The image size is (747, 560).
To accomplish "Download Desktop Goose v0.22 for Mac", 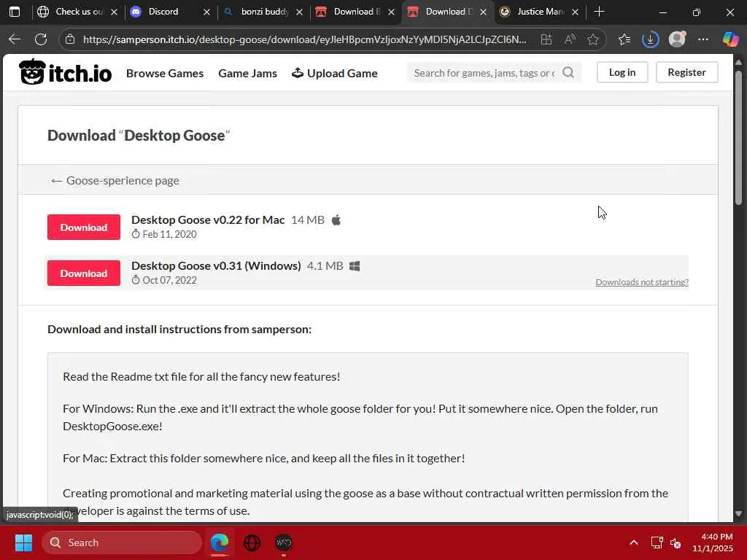I will (84, 227).
